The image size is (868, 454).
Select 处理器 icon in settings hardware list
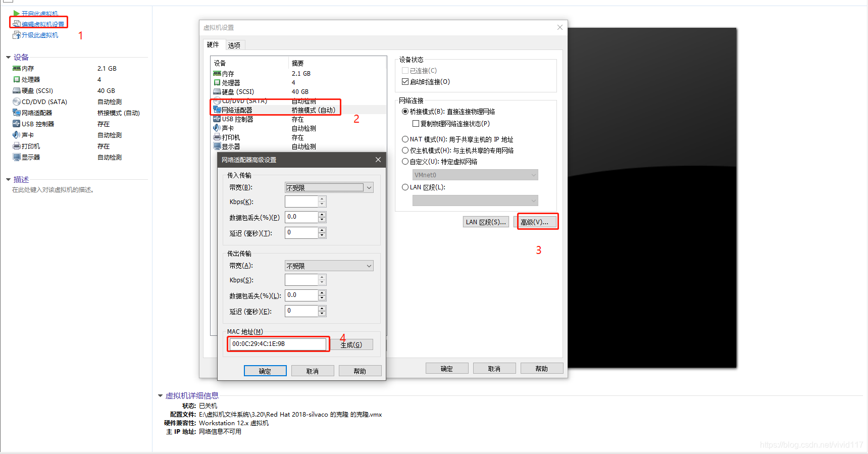click(x=217, y=83)
